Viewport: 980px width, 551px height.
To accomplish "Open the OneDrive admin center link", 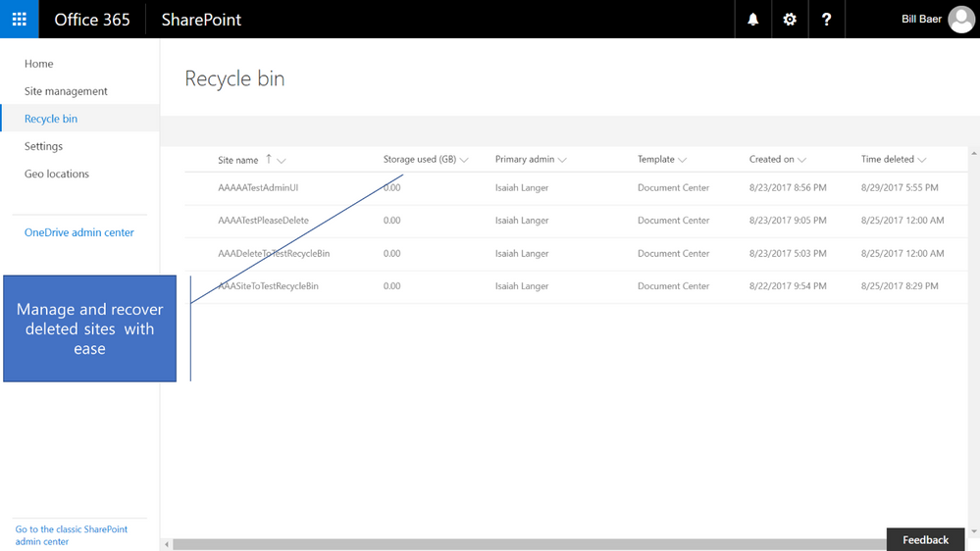I will [78, 232].
